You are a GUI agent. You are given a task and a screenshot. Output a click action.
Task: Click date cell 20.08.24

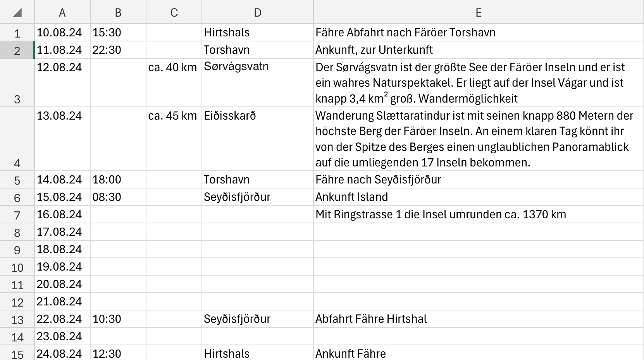62,284
